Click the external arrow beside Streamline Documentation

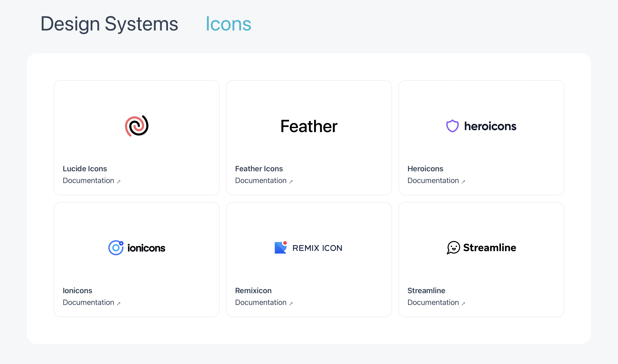click(463, 304)
